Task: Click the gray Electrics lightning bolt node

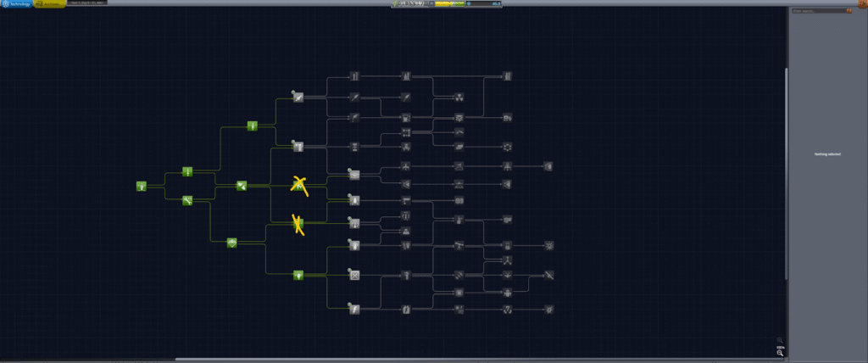Action: (x=354, y=309)
